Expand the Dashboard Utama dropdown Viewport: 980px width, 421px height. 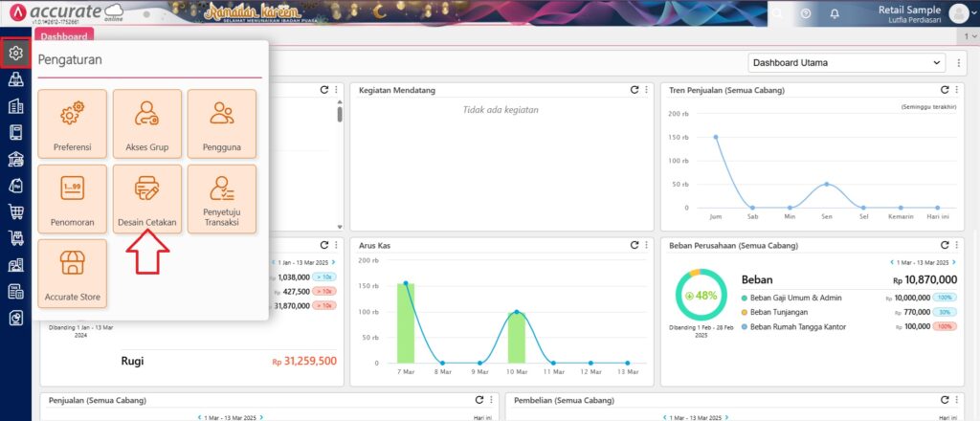(x=846, y=63)
